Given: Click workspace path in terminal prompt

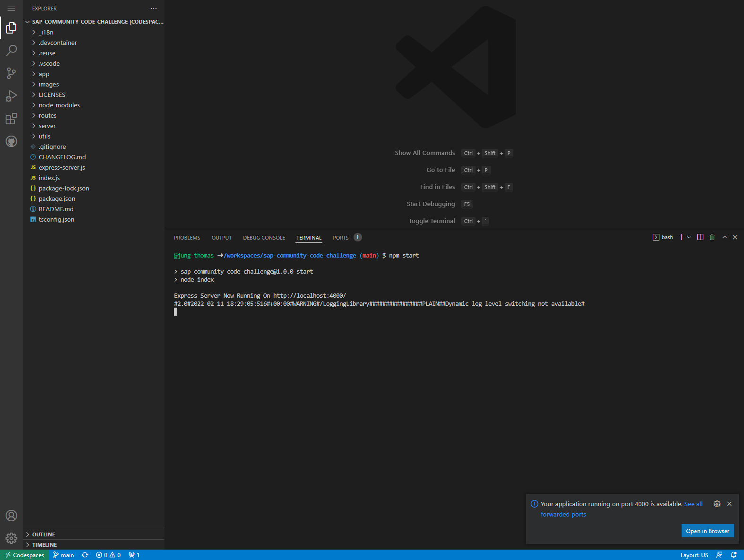Looking at the screenshot, I should coord(290,256).
